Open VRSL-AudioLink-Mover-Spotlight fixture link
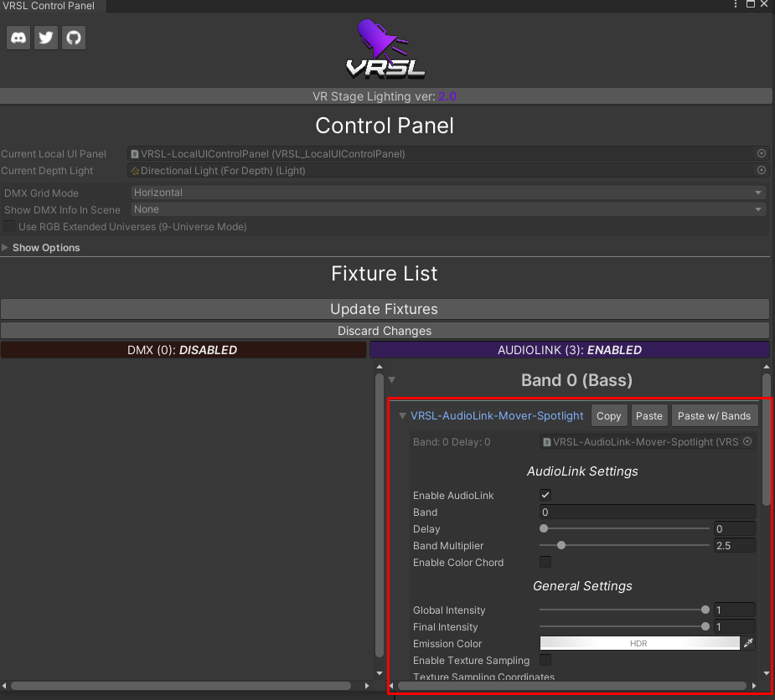The width and height of the screenshot is (775, 700). point(497,416)
